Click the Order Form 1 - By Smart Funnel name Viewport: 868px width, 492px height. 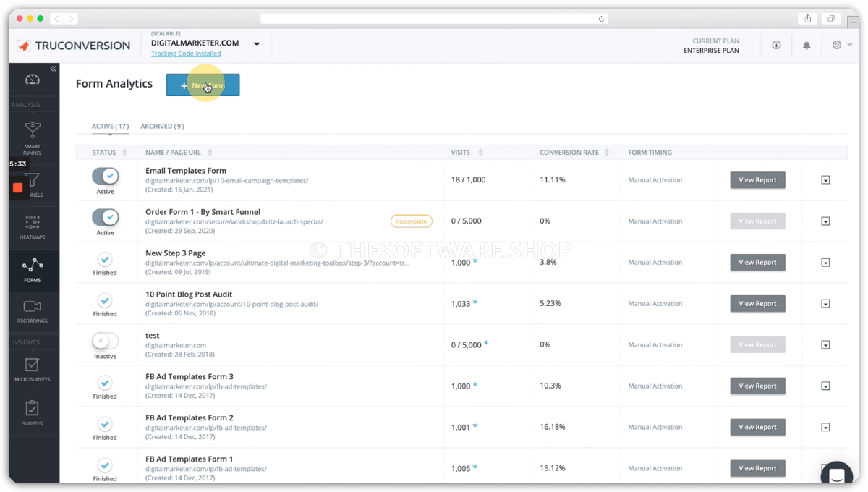203,212
